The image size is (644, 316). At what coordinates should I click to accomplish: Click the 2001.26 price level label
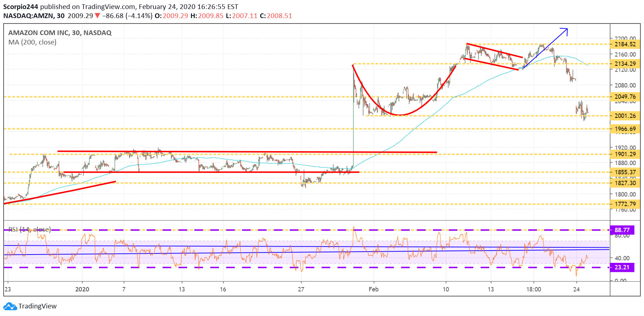(625, 116)
